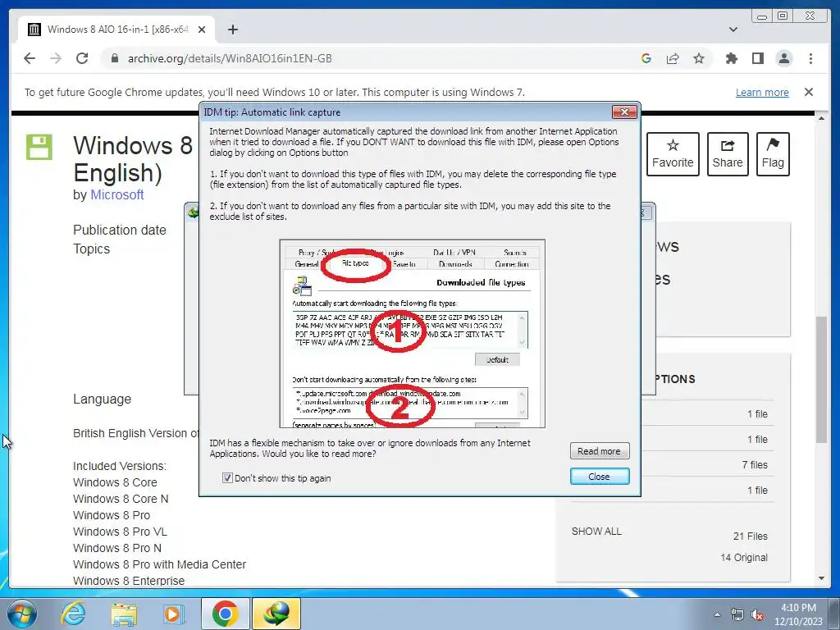Screen dimensions: 840x630
Task: Click the vertical scrollbar thumb
Action: point(821,379)
